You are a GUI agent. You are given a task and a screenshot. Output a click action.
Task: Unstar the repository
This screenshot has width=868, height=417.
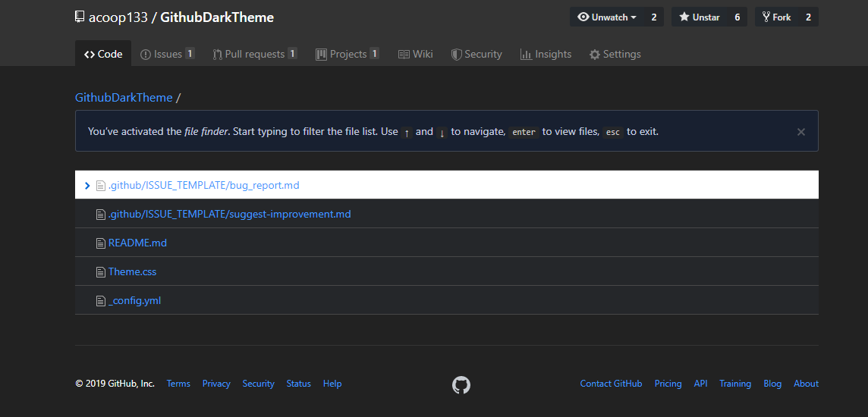pyautogui.click(x=699, y=17)
